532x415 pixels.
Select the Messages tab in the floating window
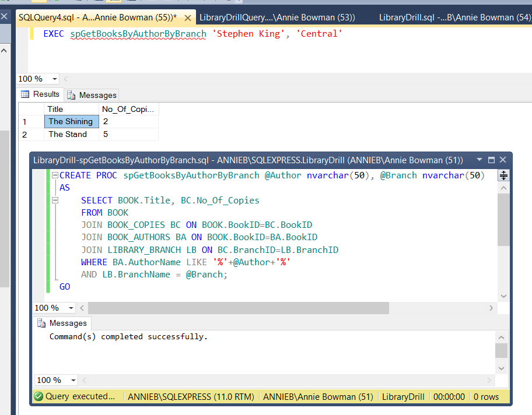pyautogui.click(x=62, y=323)
